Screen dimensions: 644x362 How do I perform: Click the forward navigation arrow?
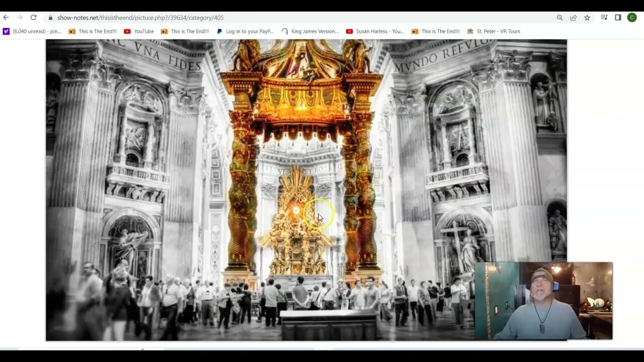[x=20, y=18]
